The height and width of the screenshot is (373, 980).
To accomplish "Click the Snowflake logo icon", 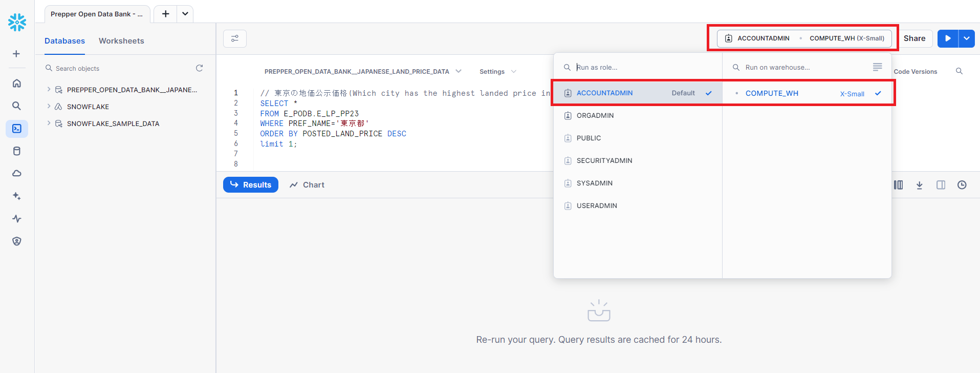I will (x=17, y=22).
